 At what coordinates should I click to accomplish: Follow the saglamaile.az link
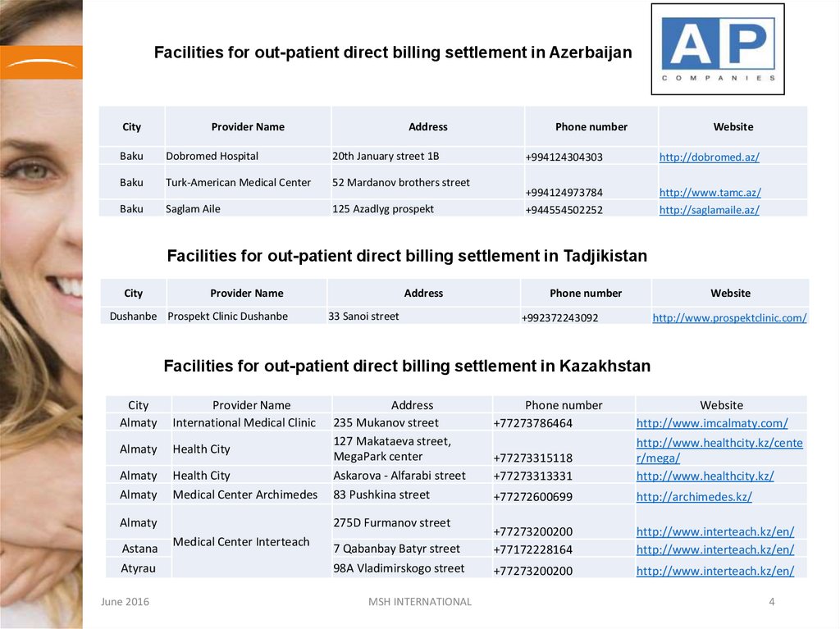click(x=709, y=210)
